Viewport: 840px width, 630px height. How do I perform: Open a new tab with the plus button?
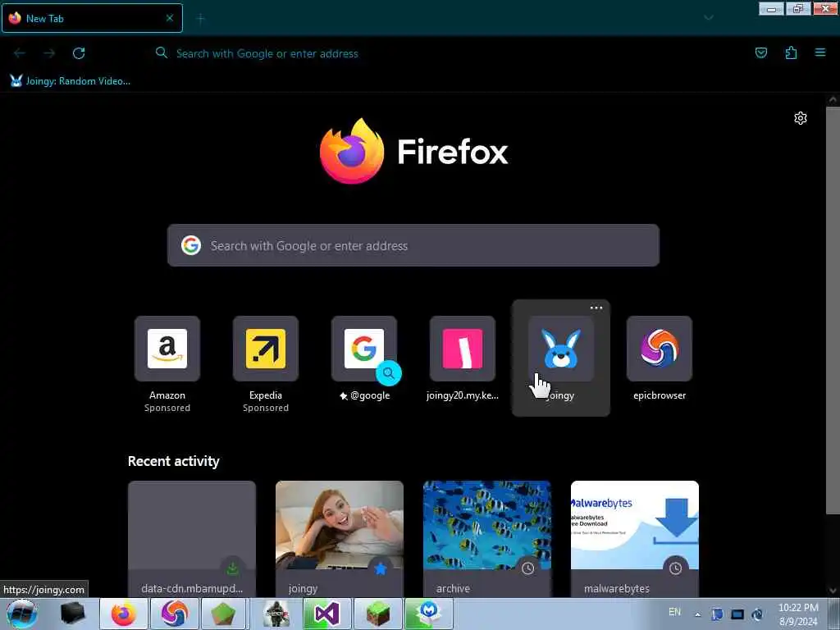coord(200,19)
